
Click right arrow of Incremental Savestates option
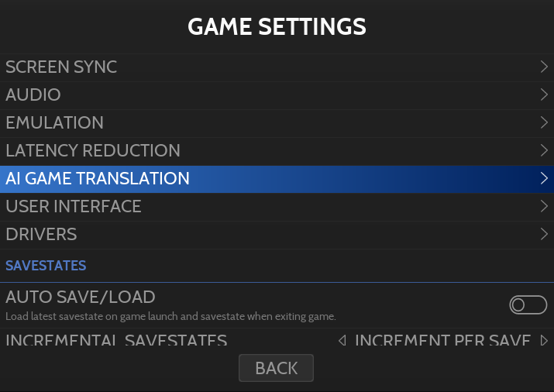[544, 341]
